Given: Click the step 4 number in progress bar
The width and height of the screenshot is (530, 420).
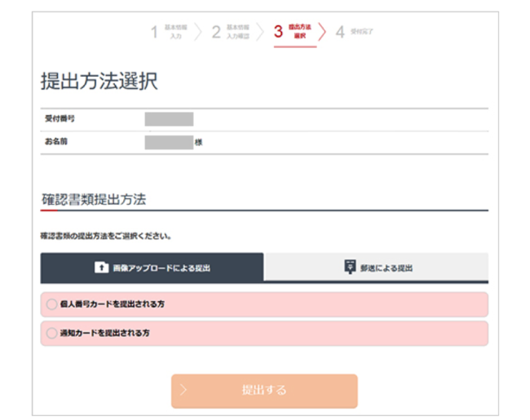Looking at the screenshot, I should tap(340, 33).
